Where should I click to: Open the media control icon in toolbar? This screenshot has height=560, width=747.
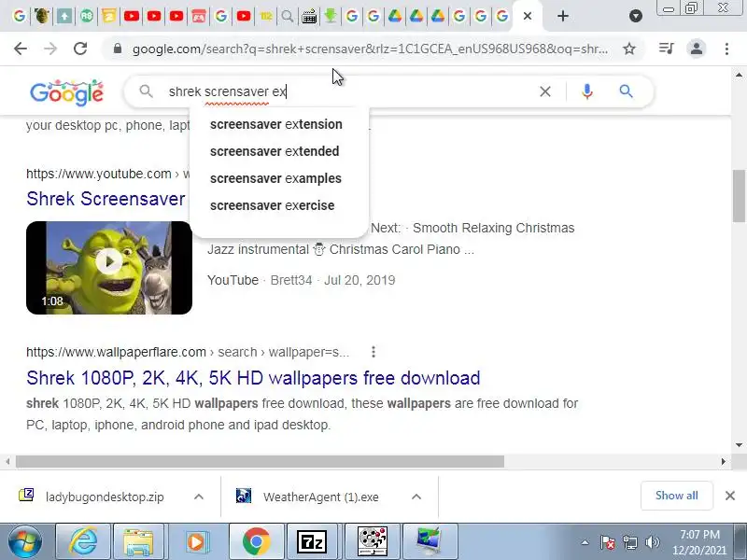666,49
